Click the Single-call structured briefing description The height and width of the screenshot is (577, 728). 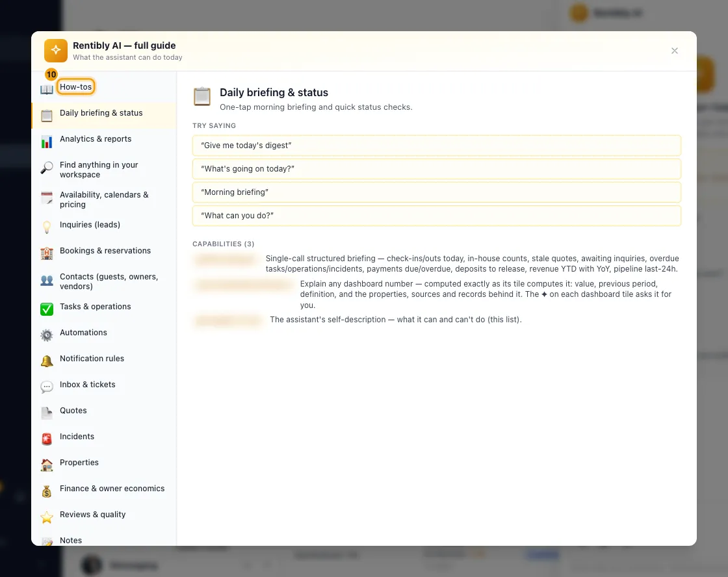pyautogui.click(x=472, y=264)
